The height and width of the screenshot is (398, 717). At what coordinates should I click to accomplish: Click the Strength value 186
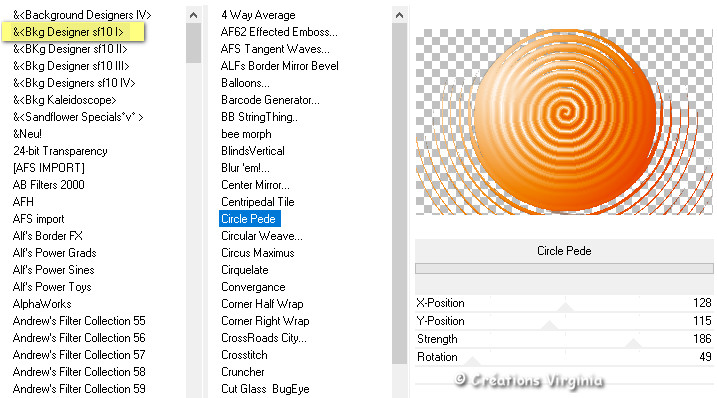[x=702, y=339]
